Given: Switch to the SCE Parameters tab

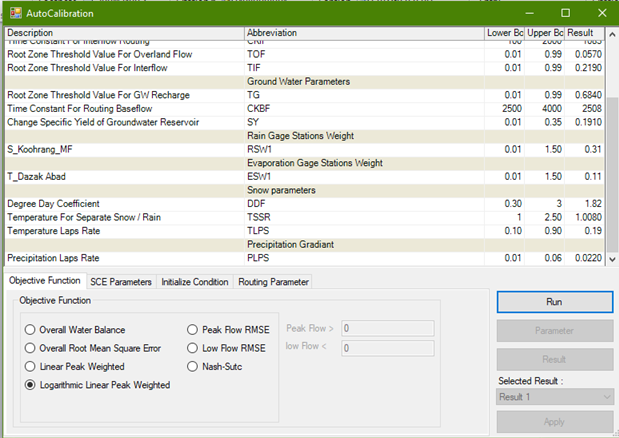Looking at the screenshot, I should pos(121,282).
